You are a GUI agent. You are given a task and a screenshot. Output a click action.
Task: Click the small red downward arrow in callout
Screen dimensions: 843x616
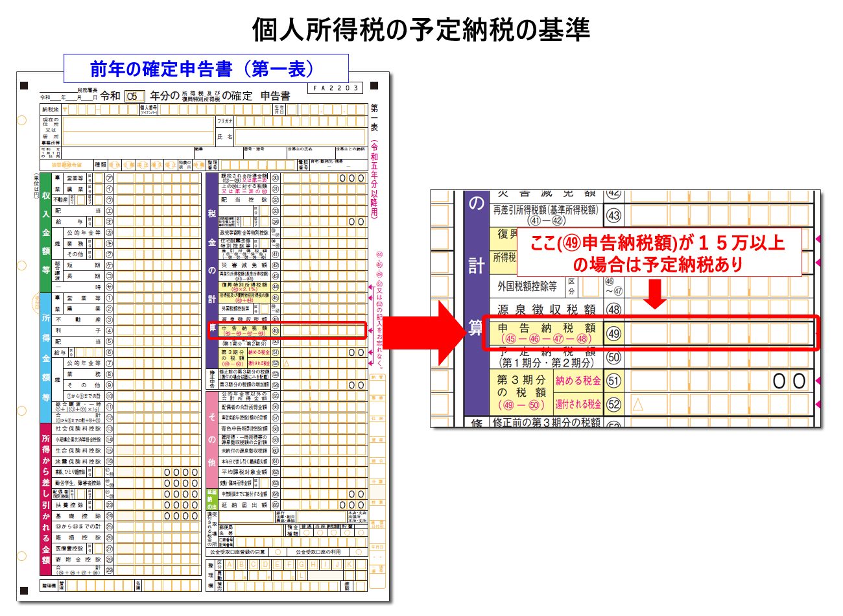656,295
